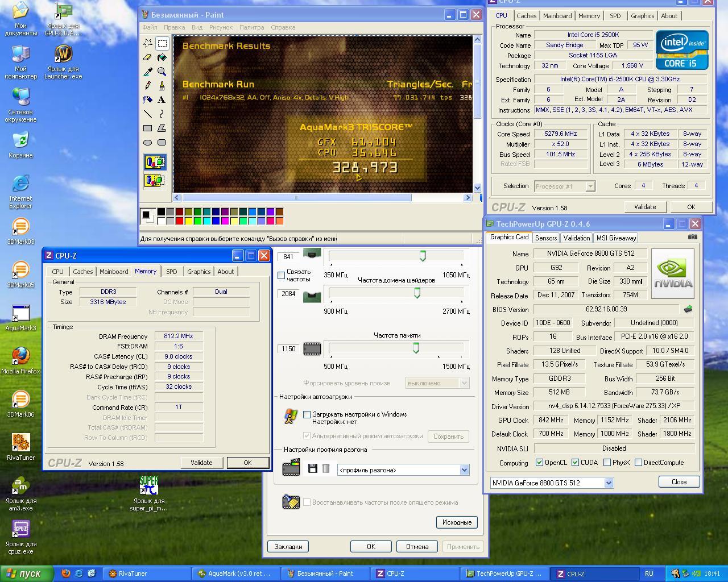This screenshot has height=582, width=728.
Task: Open RivaTuner desktop shortcut
Action: [x=20, y=447]
